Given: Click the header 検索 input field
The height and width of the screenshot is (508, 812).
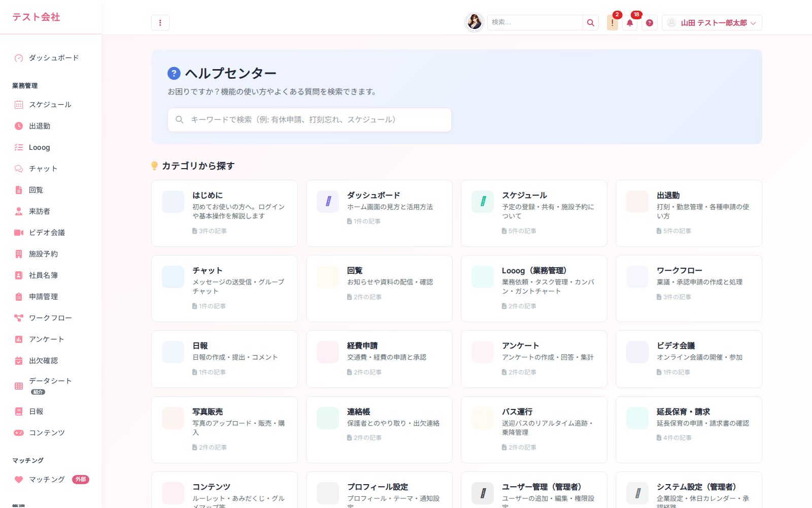Looking at the screenshot, I should tap(535, 22).
